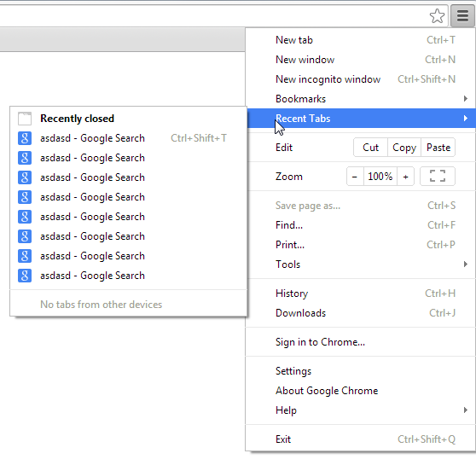This screenshot has height=465, width=476.
Task: Click the Edit label in menu
Action: tap(284, 148)
